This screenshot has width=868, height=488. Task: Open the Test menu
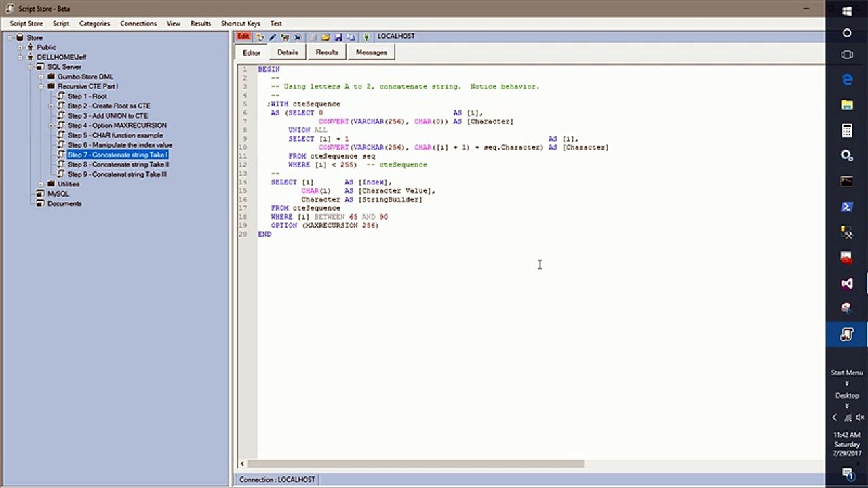tap(276, 24)
